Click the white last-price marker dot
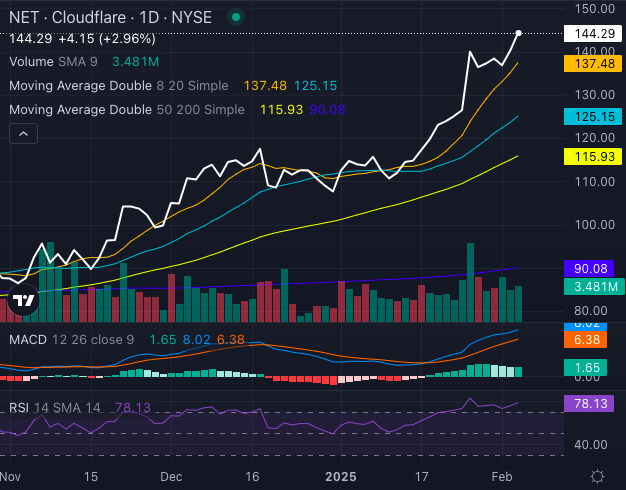 point(518,33)
